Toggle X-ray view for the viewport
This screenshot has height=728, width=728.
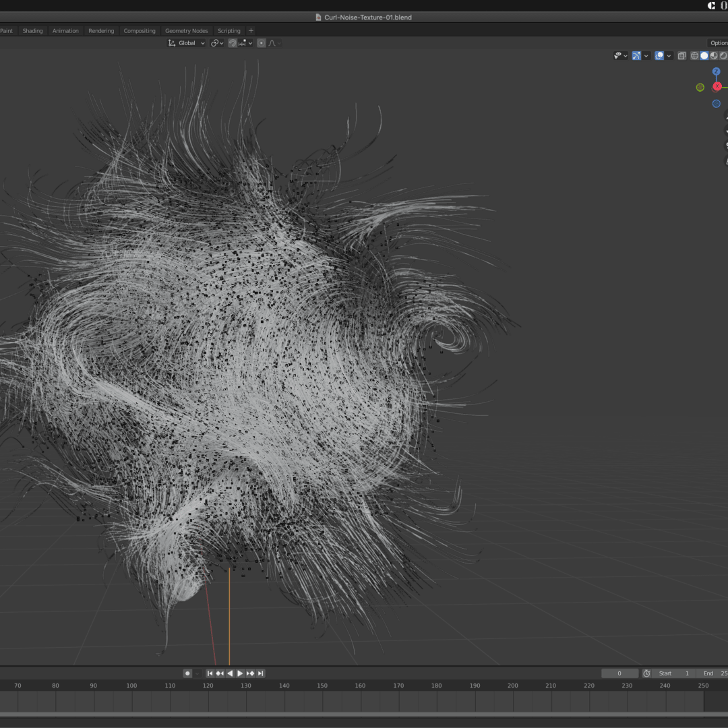[681, 56]
